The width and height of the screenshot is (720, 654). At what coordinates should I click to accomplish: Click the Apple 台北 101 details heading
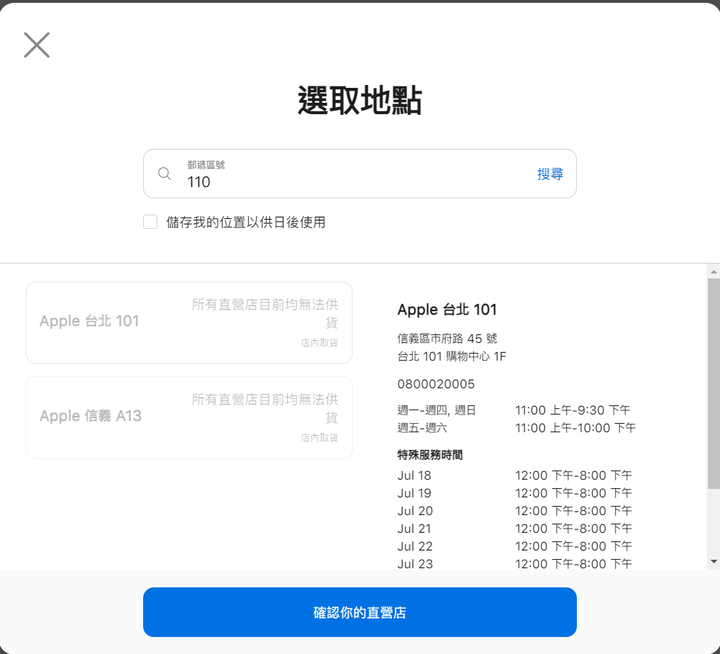click(447, 310)
